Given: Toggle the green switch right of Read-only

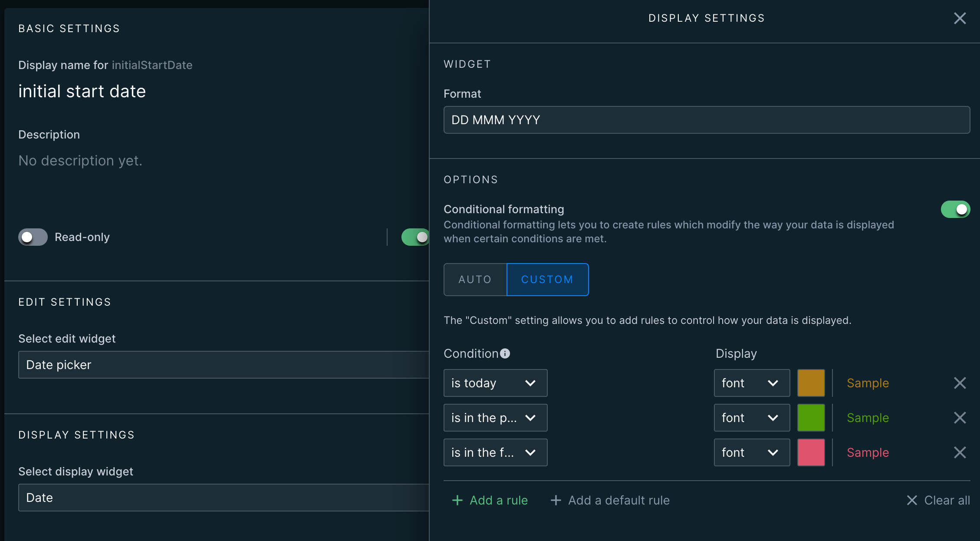Looking at the screenshot, I should point(415,237).
